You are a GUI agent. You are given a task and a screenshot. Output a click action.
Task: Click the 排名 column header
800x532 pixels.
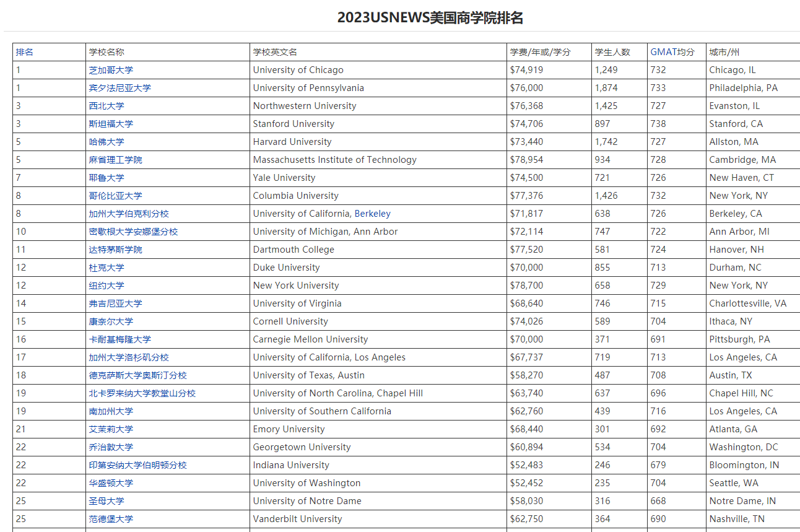(25, 52)
